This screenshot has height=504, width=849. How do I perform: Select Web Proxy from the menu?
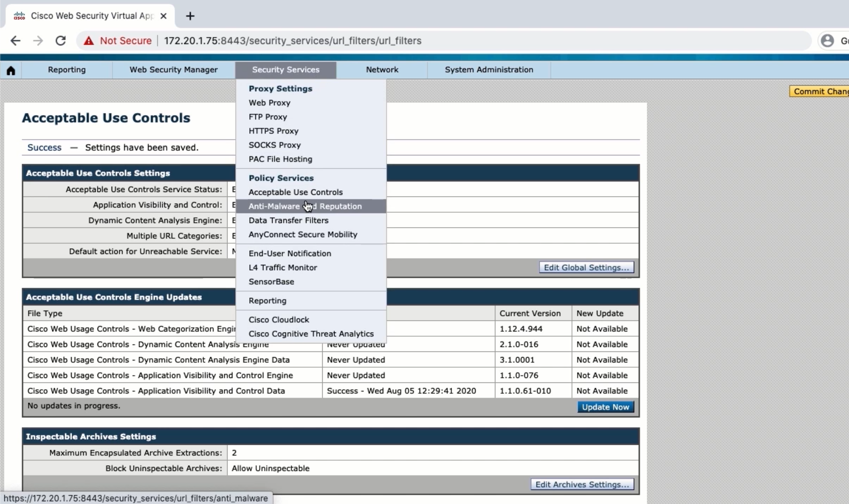pos(269,103)
